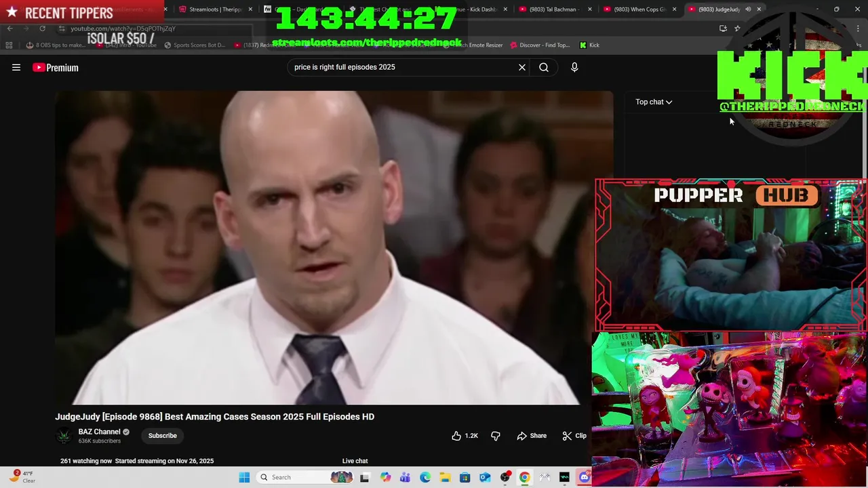Launch Copilot from taskbar

point(386,477)
